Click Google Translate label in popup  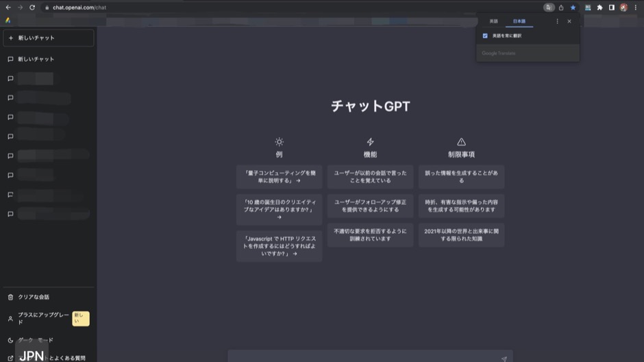pyautogui.click(x=499, y=53)
